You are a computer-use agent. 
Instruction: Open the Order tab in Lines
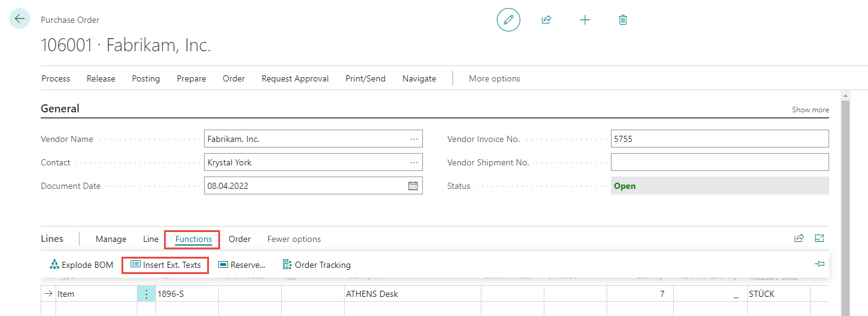click(x=240, y=239)
